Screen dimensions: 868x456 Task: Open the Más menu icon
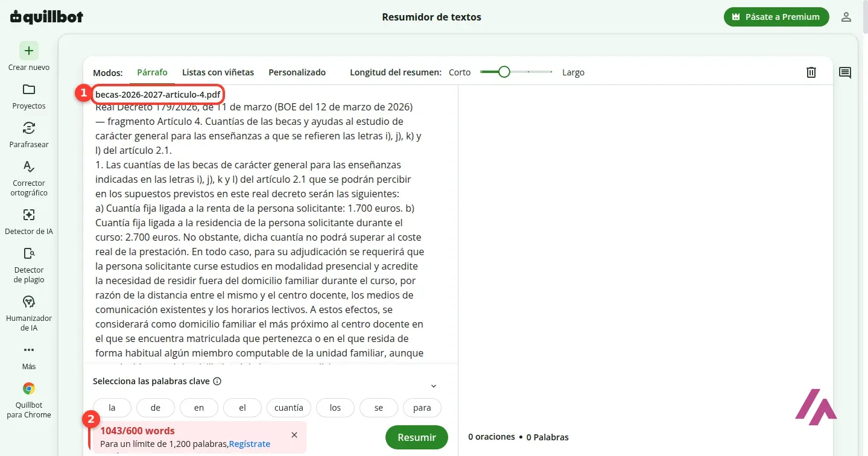29,350
